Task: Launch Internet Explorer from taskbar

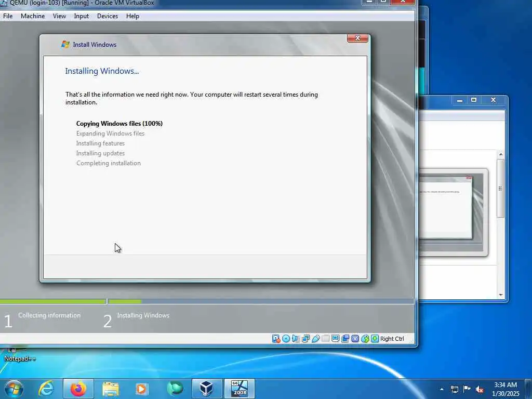Action: click(x=46, y=389)
